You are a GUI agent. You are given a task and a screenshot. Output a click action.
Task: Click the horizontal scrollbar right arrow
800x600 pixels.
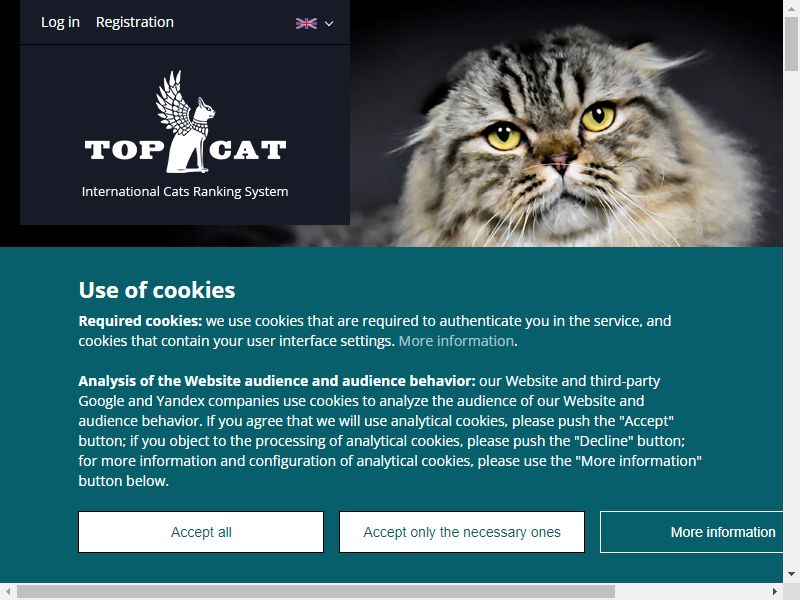(x=774, y=591)
